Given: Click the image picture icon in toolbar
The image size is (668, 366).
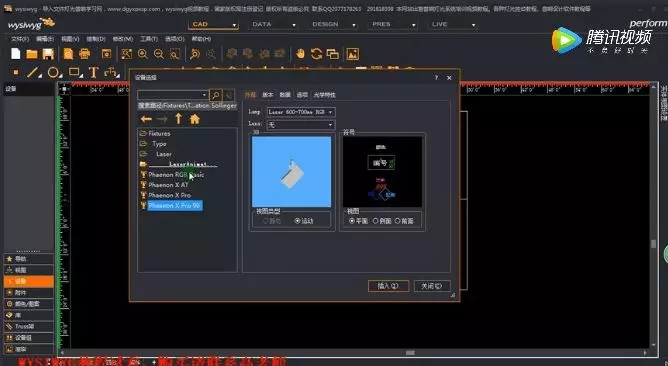Looking at the screenshot, I should pos(352,54).
